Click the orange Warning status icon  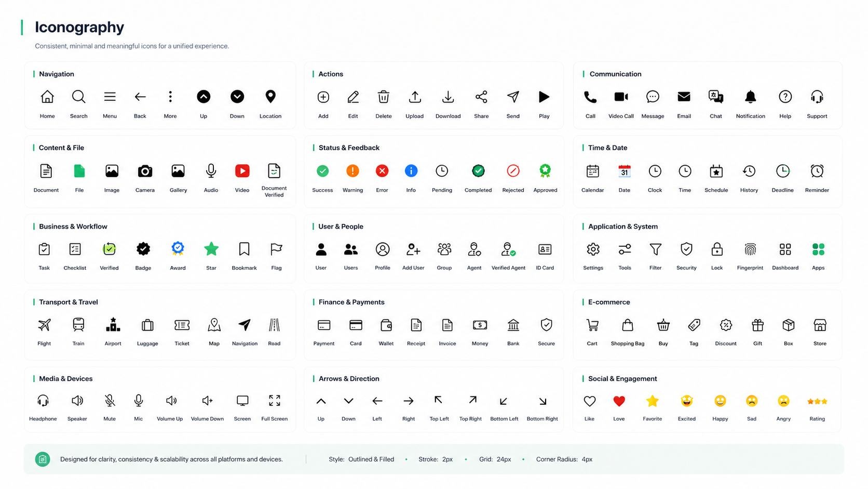[352, 171]
